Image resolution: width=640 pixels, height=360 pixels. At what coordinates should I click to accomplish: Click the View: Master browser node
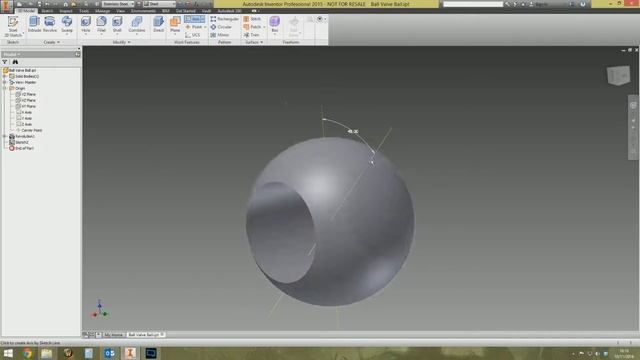pyautogui.click(x=22, y=82)
